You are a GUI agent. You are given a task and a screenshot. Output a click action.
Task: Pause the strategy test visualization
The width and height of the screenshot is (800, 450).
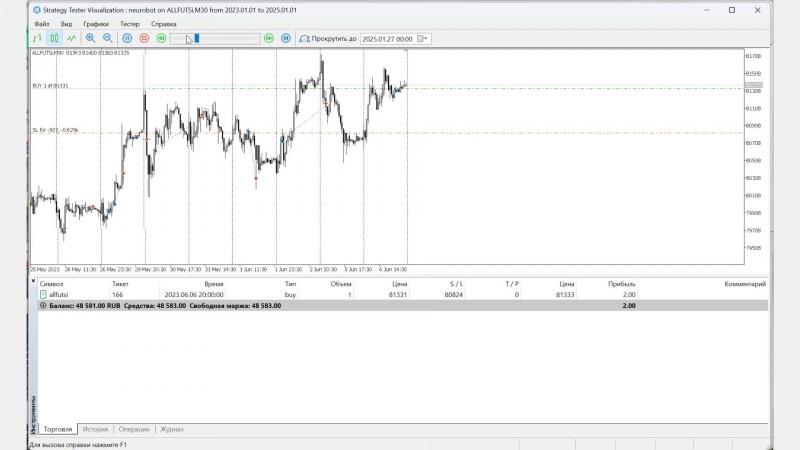click(x=127, y=38)
